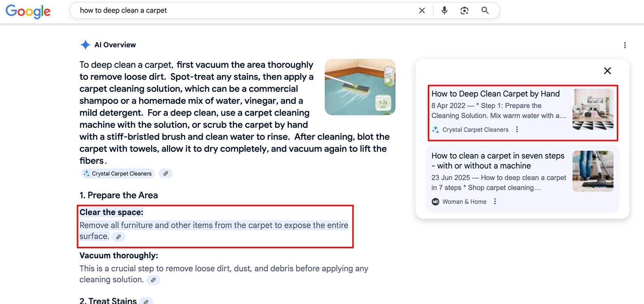Click inside the search query input field
Viewport: 644px width, 304px height.
pyautogui.click(x=242, y=11)
